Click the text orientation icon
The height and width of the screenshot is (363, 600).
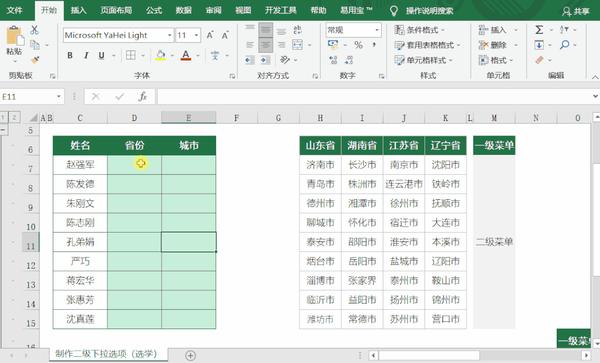coord(285,60)
